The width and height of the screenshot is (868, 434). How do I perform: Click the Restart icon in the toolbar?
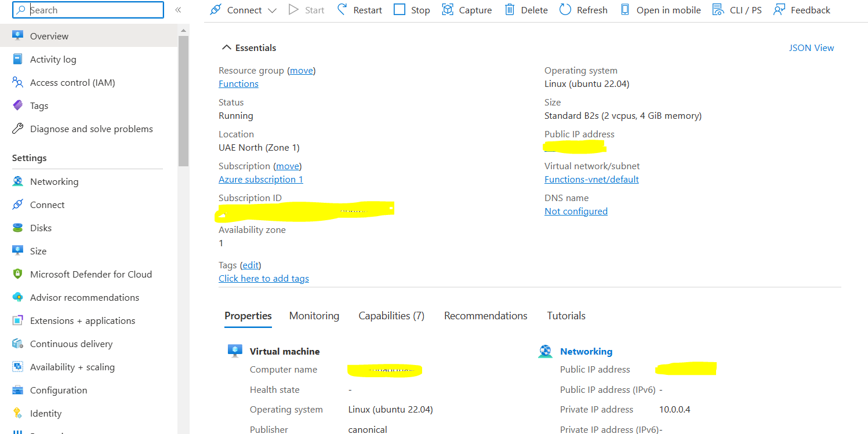(342, 9)
